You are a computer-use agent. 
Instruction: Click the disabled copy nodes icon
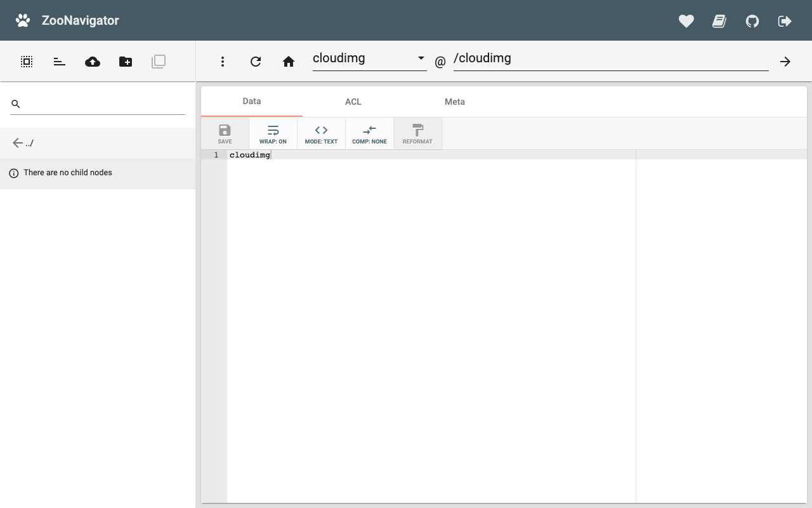(159, 62)
